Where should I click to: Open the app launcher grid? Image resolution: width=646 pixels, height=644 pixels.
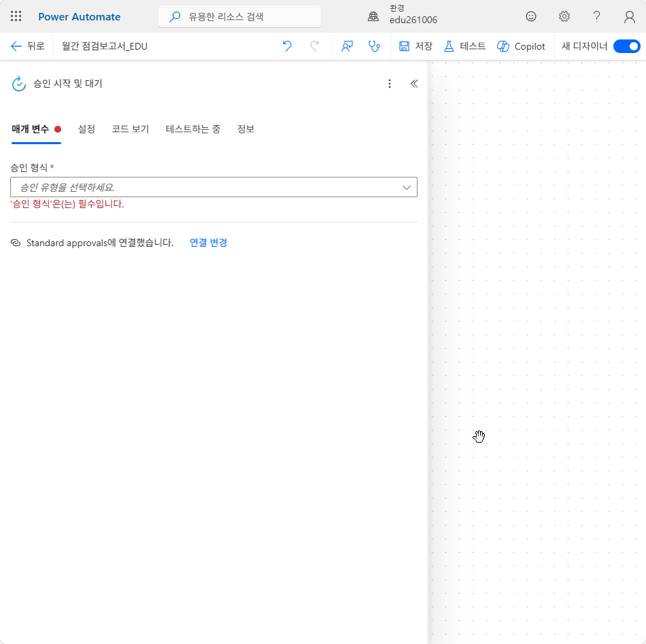pos(16,16)
